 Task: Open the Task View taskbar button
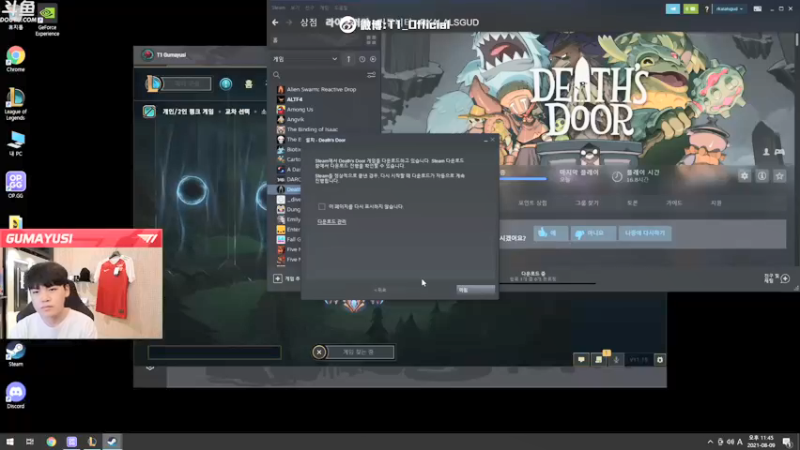[x=30, y=442]
